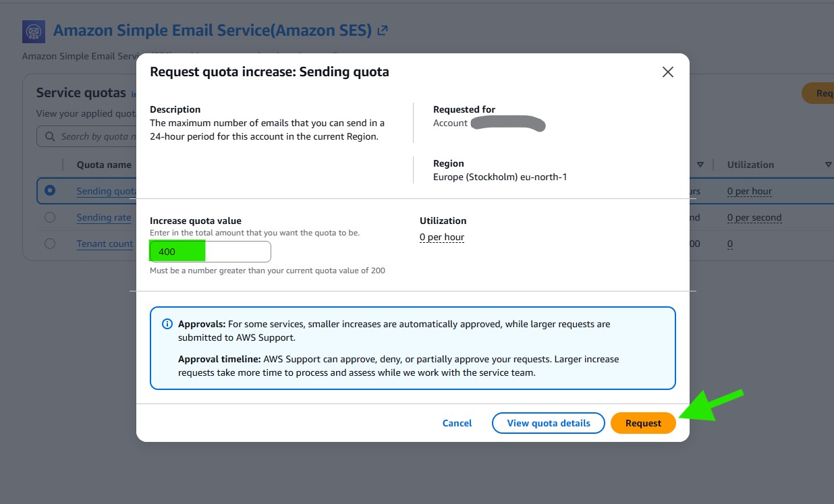This screenshot has height=504, width=834.
Task: Click external link icon beside Amazon SES title
Action: [x=383, y=30]
